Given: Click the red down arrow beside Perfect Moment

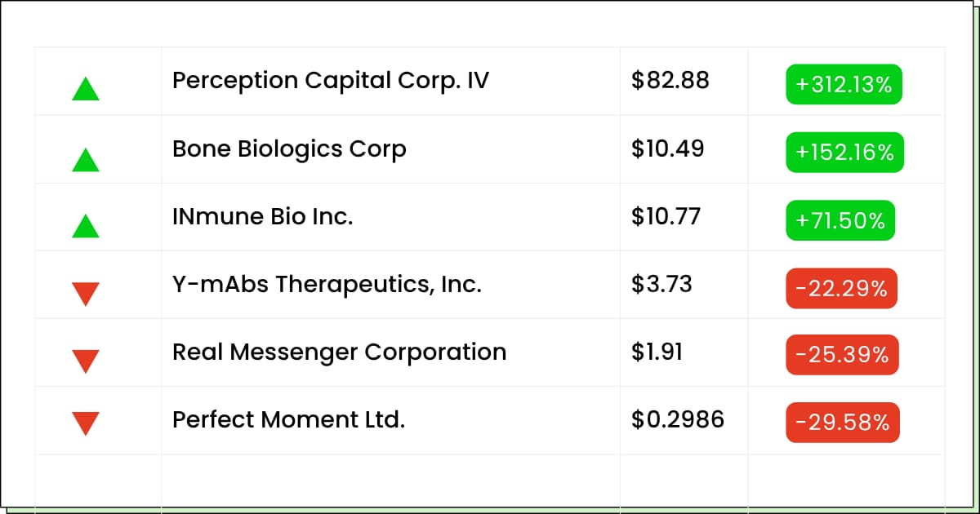Looking at the screenshot, I should 86,423.
